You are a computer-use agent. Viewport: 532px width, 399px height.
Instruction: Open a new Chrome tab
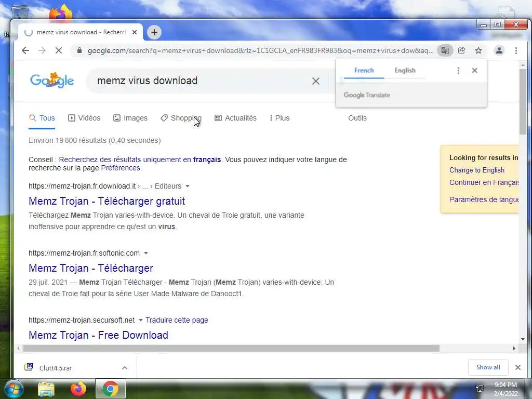click(x=154, y=32)
